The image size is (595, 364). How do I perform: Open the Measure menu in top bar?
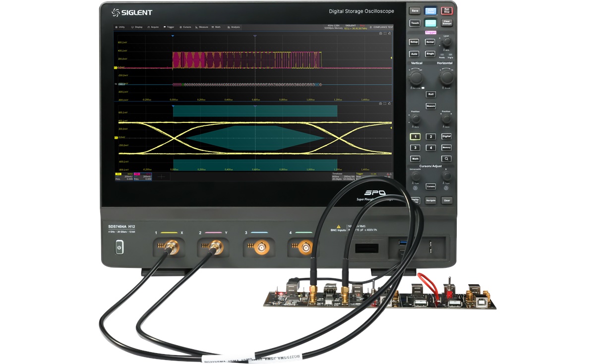pos(202,27)
